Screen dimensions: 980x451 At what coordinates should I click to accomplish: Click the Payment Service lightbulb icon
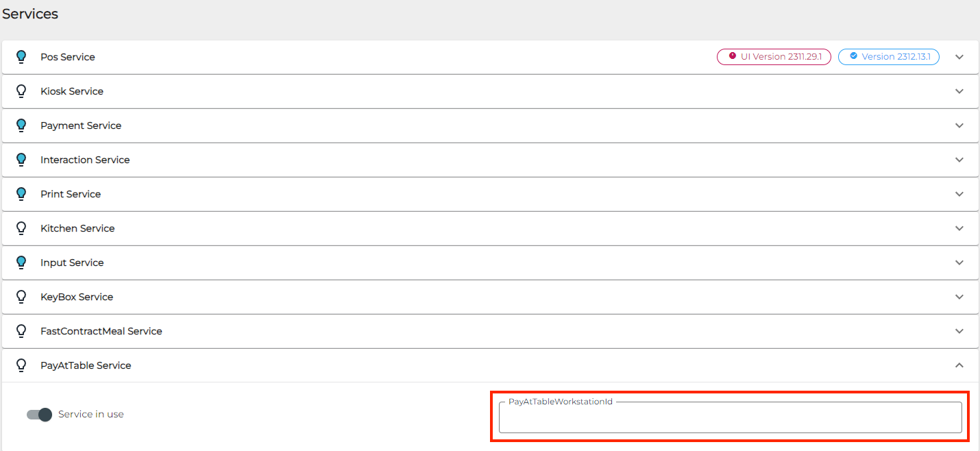tap(21, 125)
